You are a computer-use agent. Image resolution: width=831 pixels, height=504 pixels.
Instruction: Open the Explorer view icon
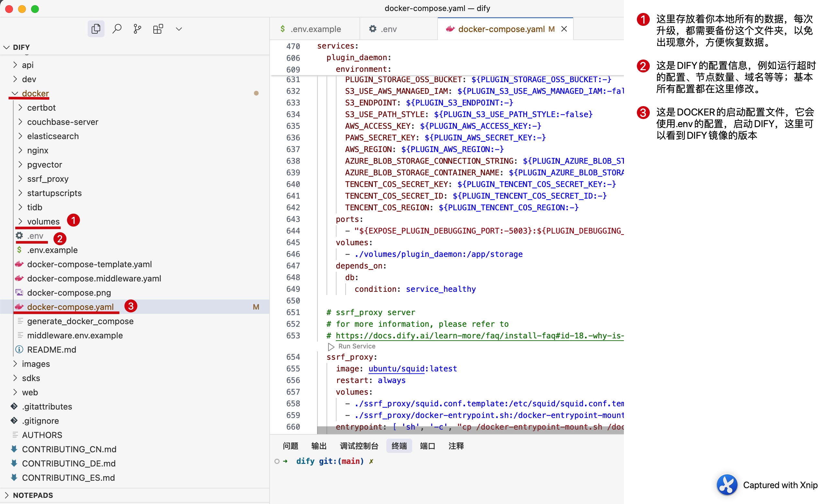tap(96, 29)
